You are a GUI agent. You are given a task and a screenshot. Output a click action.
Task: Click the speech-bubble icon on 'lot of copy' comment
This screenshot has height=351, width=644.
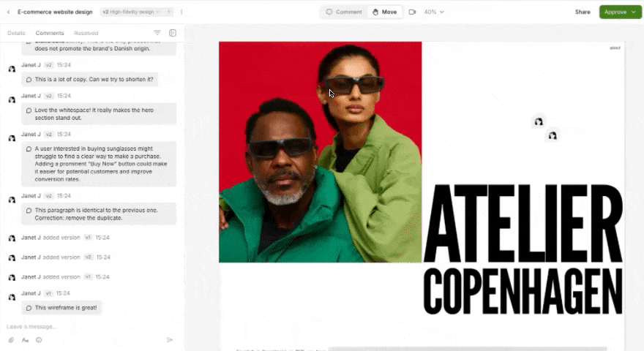tap(29, 80)
